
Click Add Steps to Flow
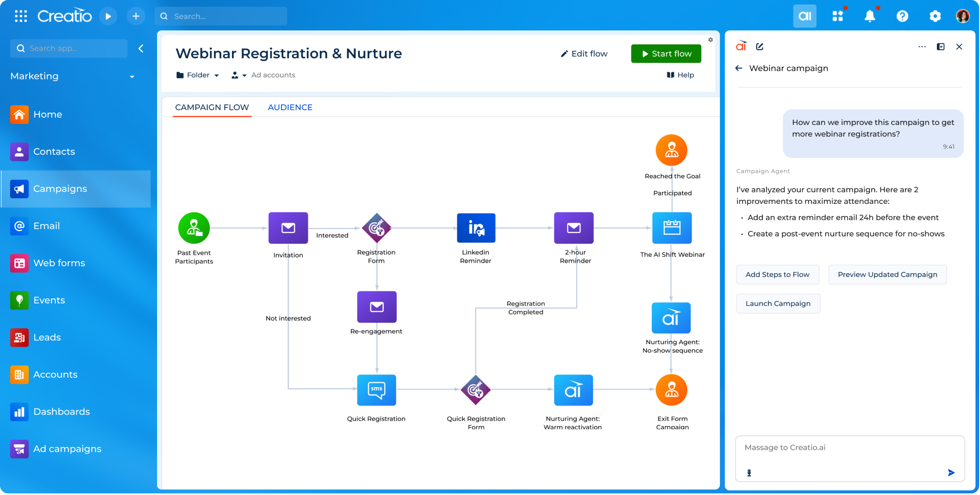point(778,274)
